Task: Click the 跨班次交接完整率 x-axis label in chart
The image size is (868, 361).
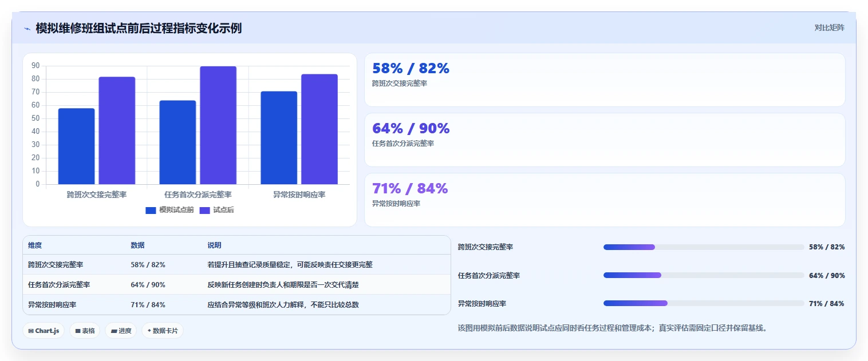Action: (97, 195)
